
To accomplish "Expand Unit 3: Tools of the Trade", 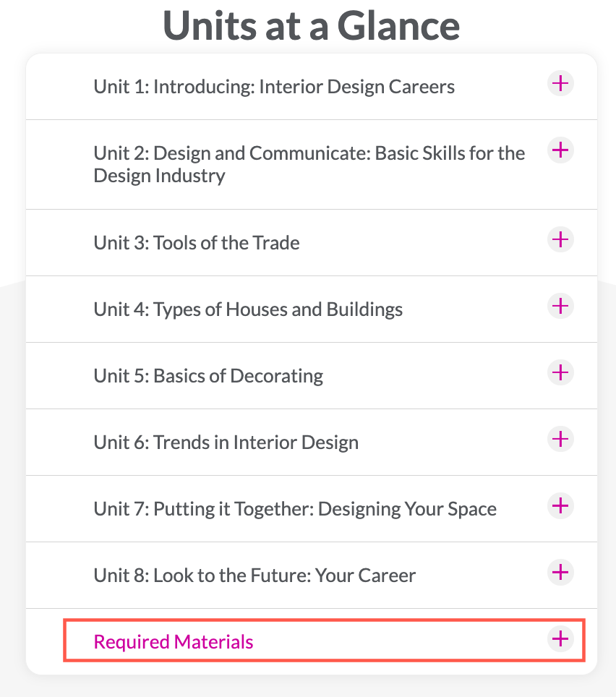I will point(312,243).
